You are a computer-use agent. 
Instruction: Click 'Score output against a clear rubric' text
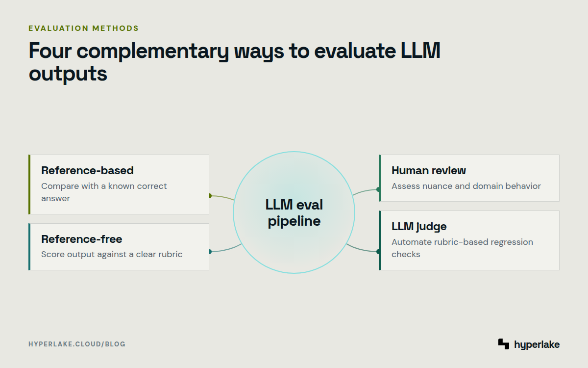point(112,254)
